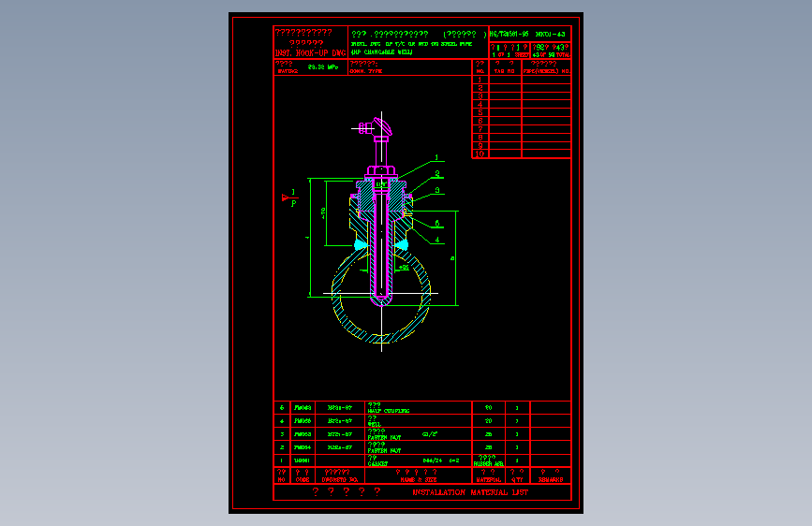Click part callout number 1 in drawing
The height and width of the screenshot is (526, 812).
coord(436,157)
